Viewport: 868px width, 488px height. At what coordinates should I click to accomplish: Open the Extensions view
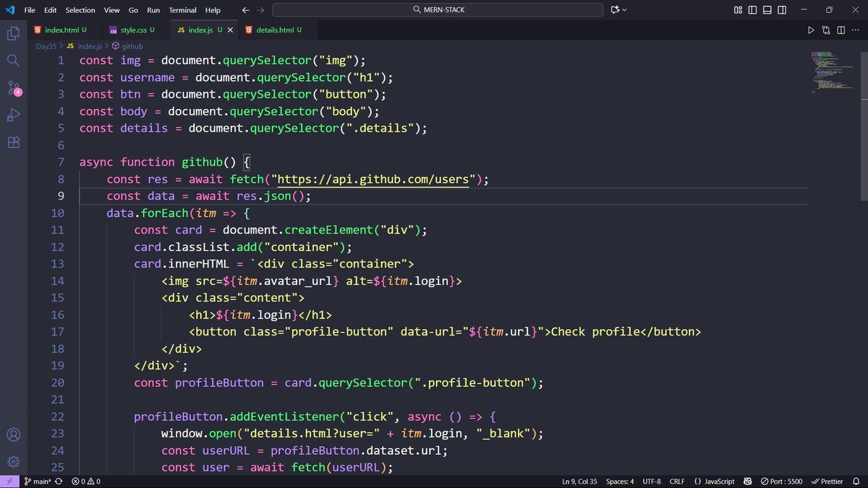13,142
